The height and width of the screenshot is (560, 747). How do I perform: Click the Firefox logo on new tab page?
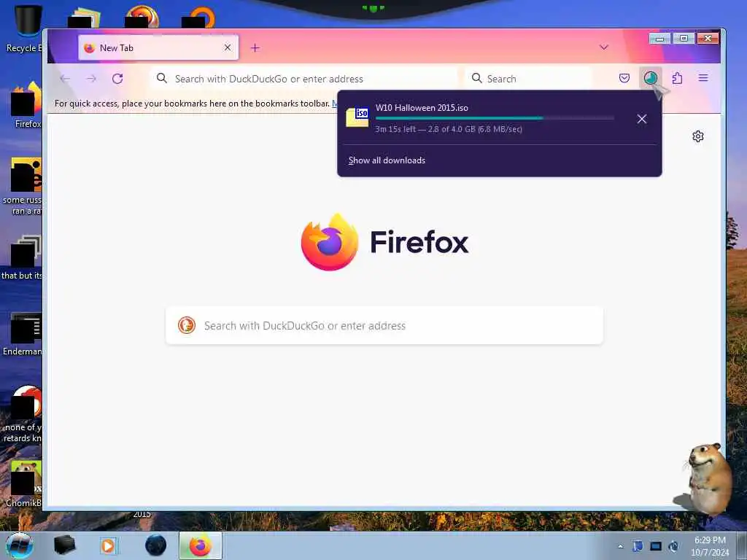(329, 242)
